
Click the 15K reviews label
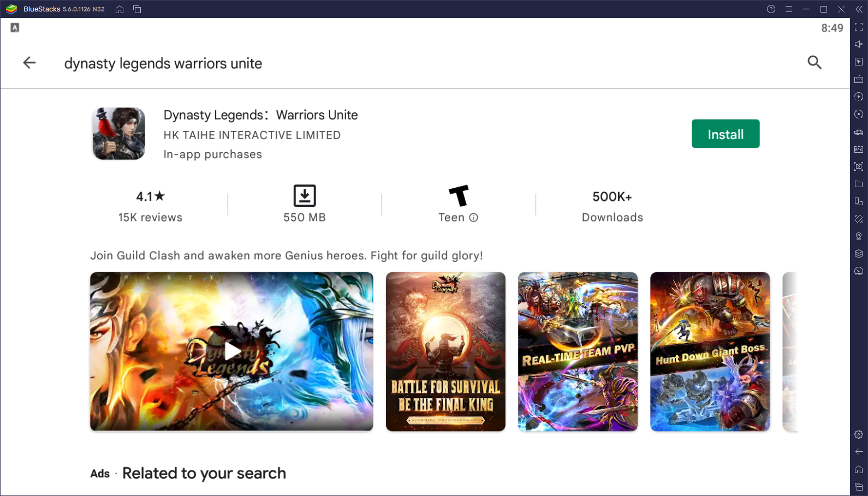click(x=150, y=218)
